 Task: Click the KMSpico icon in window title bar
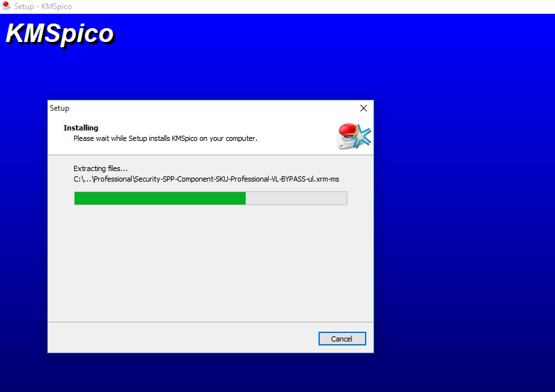pos(7,6)
